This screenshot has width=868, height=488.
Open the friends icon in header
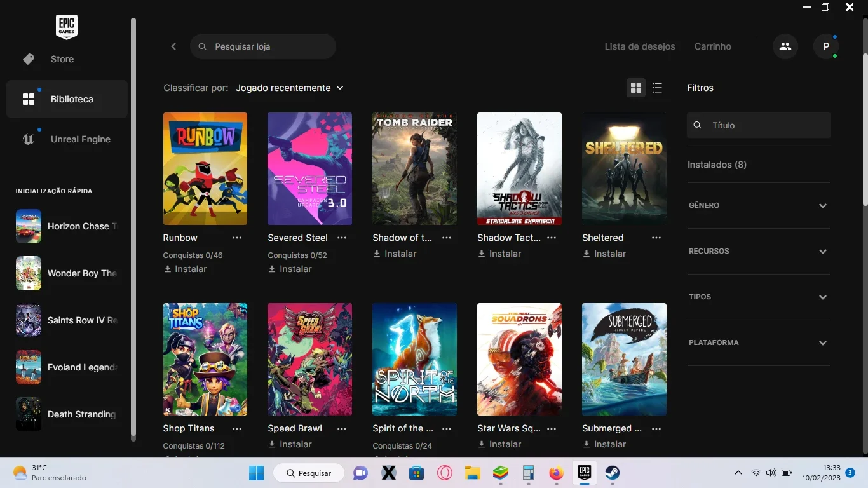(785, 46)
